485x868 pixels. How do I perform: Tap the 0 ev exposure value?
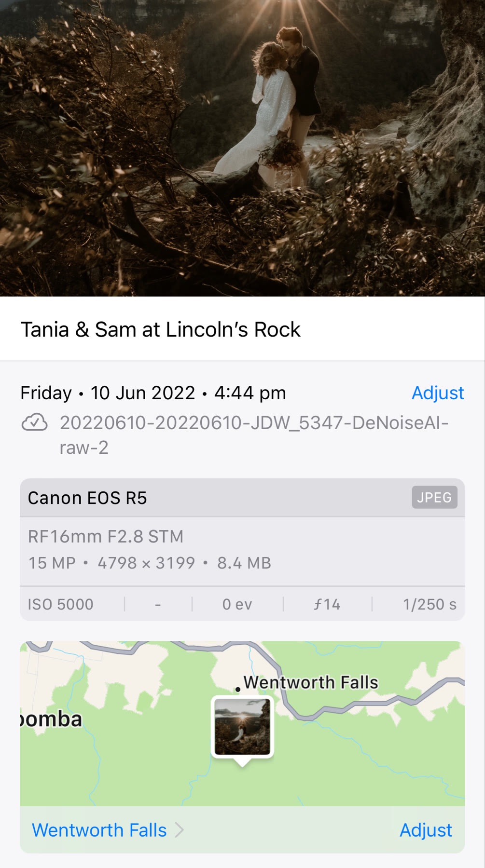pyautogui.click(x=237, y=604)
